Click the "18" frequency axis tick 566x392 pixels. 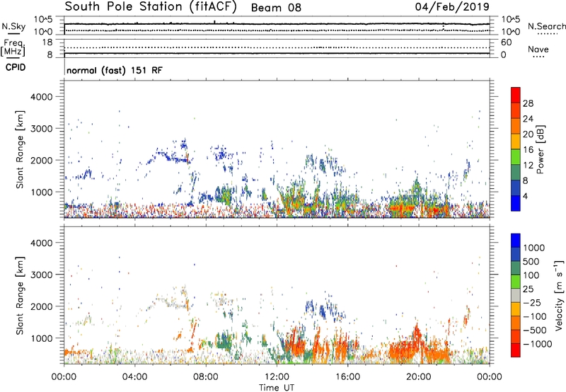[x=47, y=42]
